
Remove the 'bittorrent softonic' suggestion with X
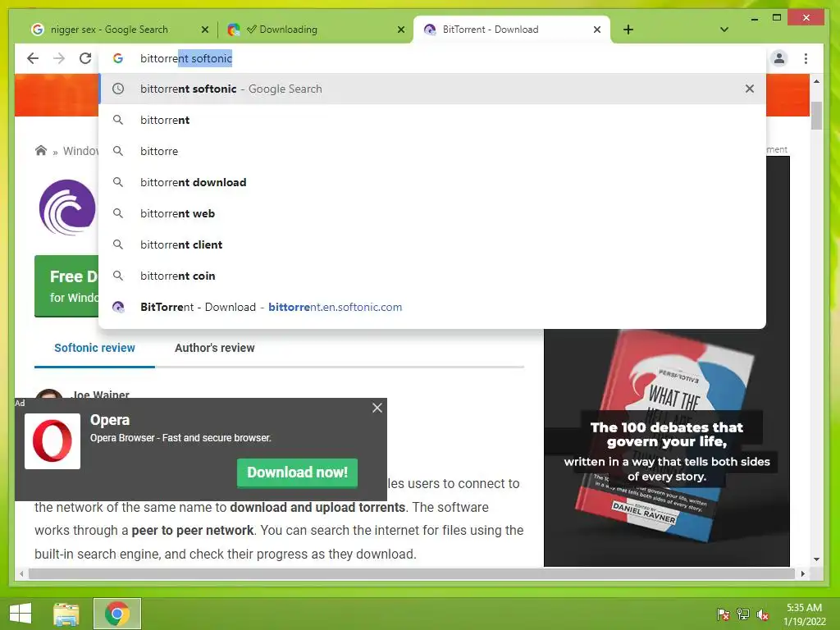pos(750,89)
